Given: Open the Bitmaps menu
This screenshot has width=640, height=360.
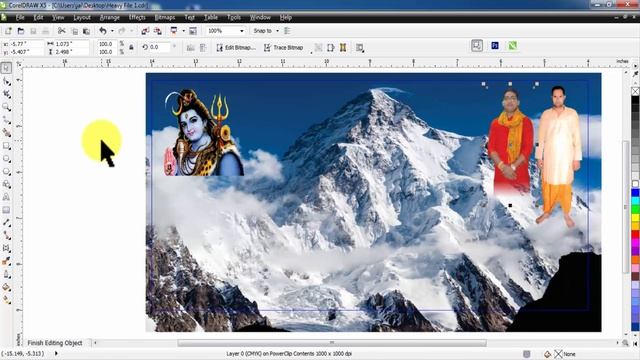Looking at the screenshot, I should click(164, 18).
